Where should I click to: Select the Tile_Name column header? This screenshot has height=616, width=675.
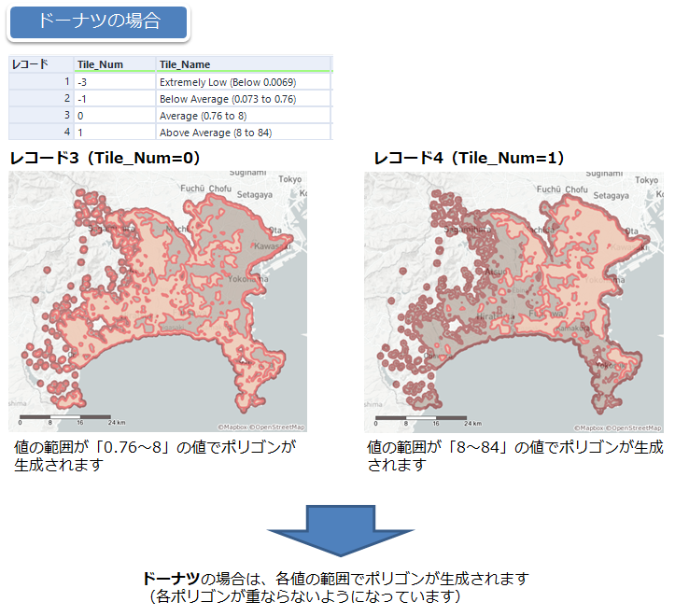(243, 64)
